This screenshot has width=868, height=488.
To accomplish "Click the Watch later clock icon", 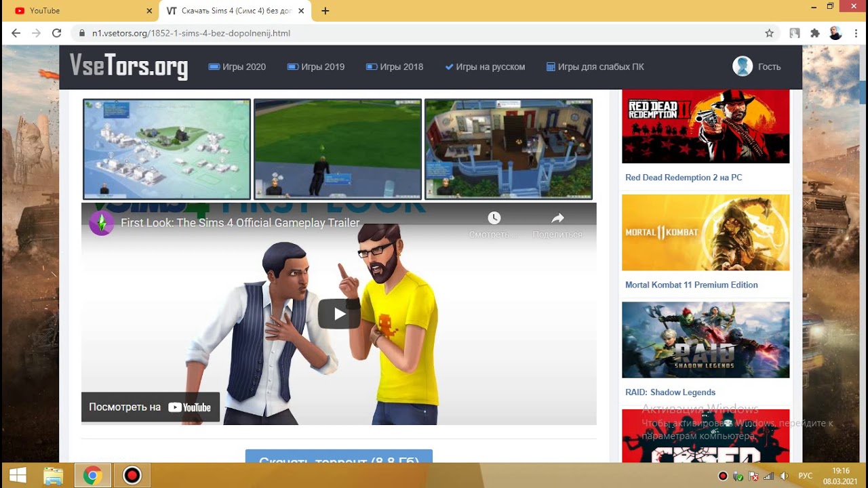I will [x=494, y=218].
